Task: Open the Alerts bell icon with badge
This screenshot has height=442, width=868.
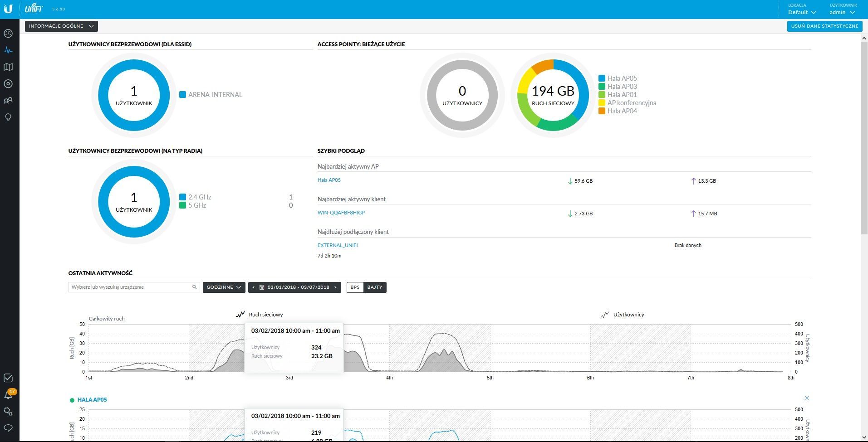Action: tap(8, 395)
